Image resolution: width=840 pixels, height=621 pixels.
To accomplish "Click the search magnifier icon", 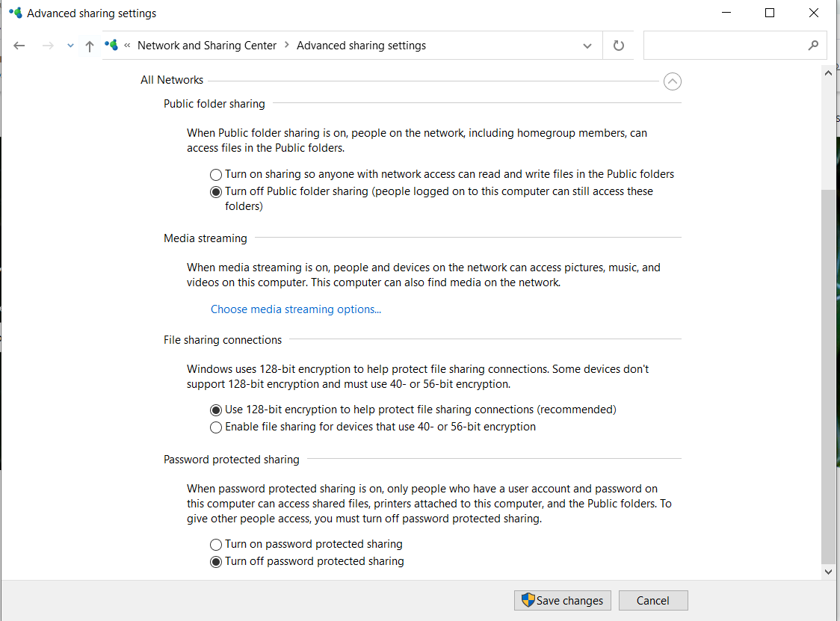I will (813, 46).
